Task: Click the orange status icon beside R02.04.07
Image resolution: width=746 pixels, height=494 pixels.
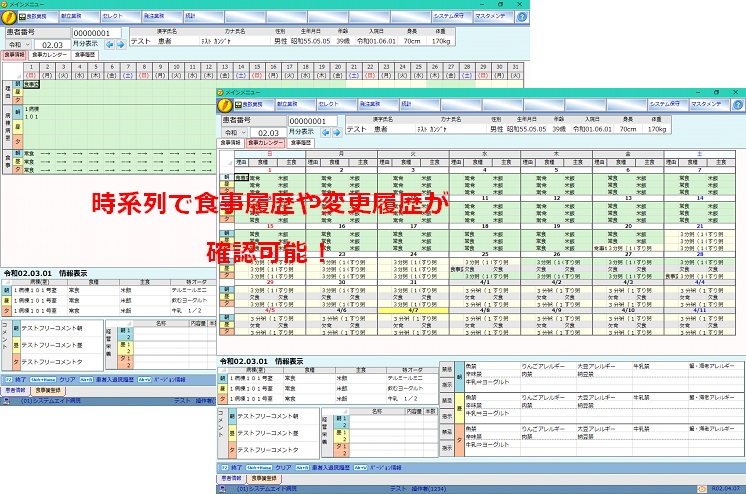Action: 702,489
